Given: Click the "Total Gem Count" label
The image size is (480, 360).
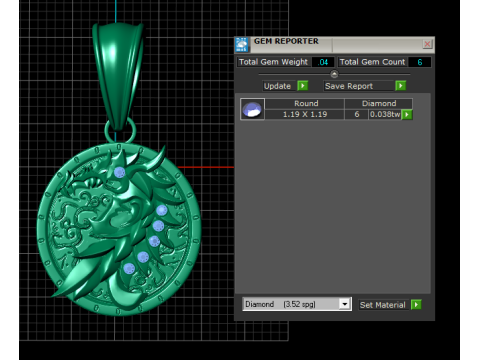Looking at the screenshot, I should 372,62.
